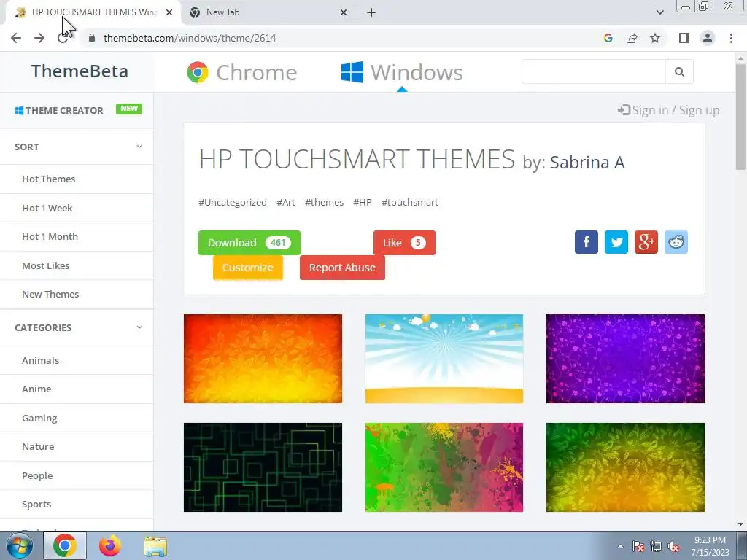This screenshot has width=747, height=560.
Task: Go to ThemeBeta home logo
Action: [x=80, y=71]
